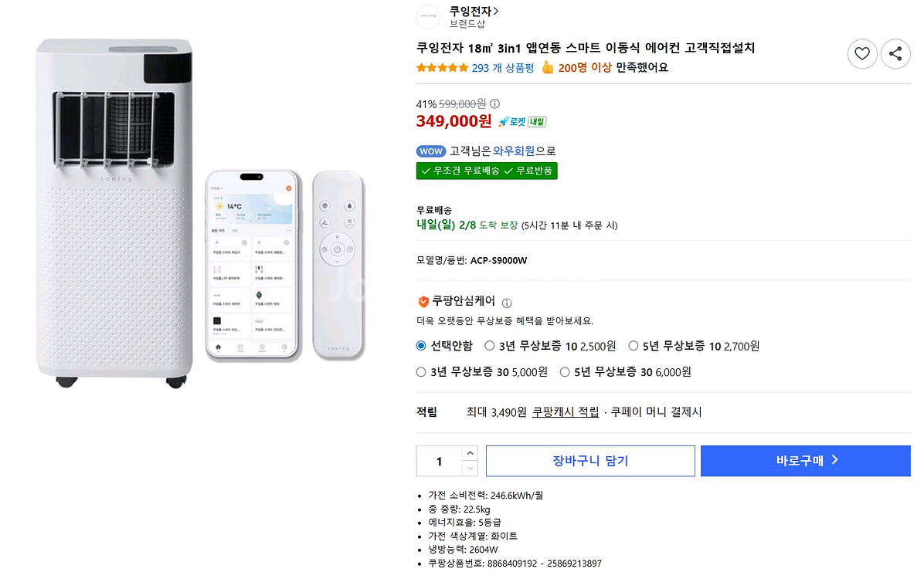The width and height of the screenshot is (924, 579).
Task: Click the Rocket delivery badge
Action: click(522, 121)
